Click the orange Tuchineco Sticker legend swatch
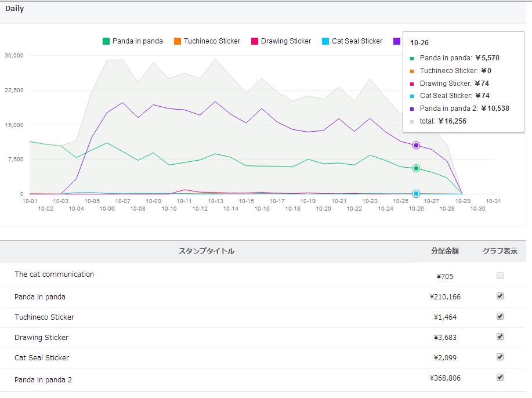Viewport: 532px width, 398px height. coord(178,41)
